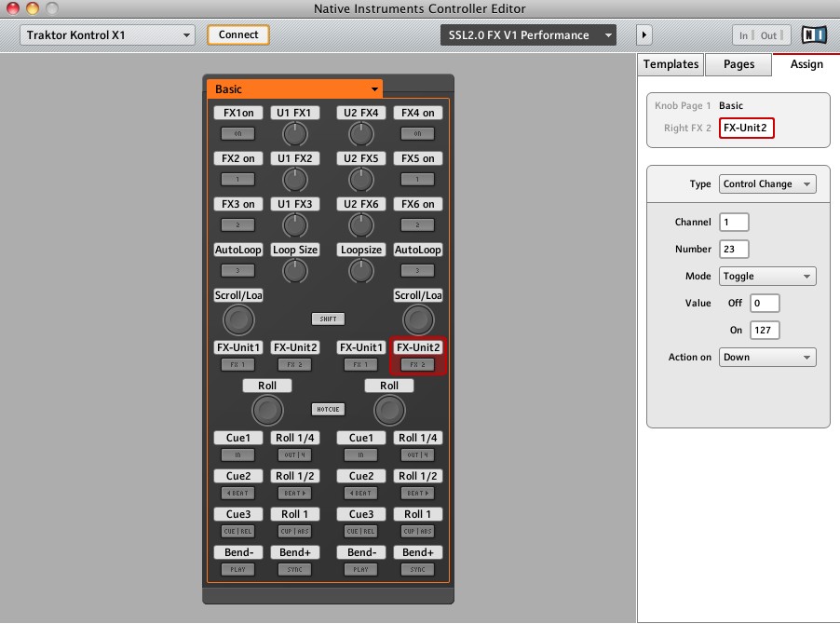Click the left deck Cue3 button
Screen dimensions: 840x624
tap(237, 531)
